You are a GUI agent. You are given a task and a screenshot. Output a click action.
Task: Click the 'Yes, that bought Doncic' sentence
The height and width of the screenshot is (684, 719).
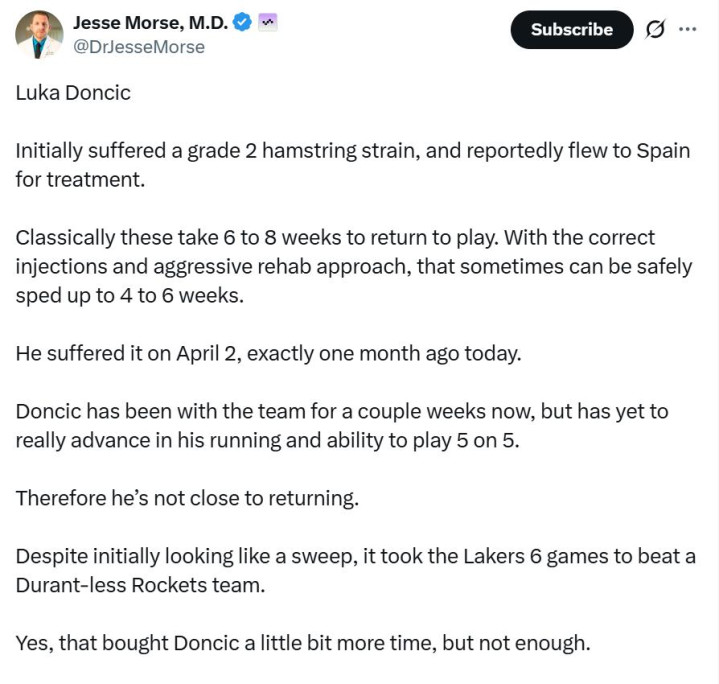(303, 643)
